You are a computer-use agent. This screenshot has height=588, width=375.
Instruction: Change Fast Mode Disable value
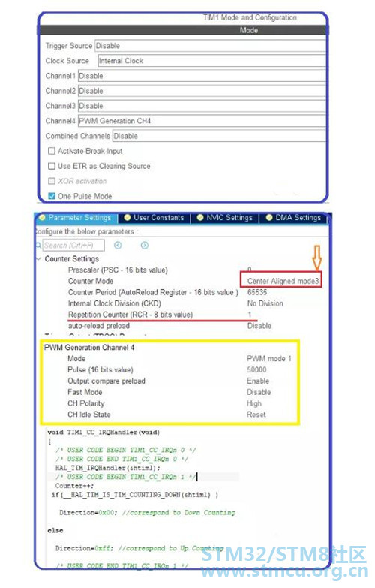(x=259, y=392)
